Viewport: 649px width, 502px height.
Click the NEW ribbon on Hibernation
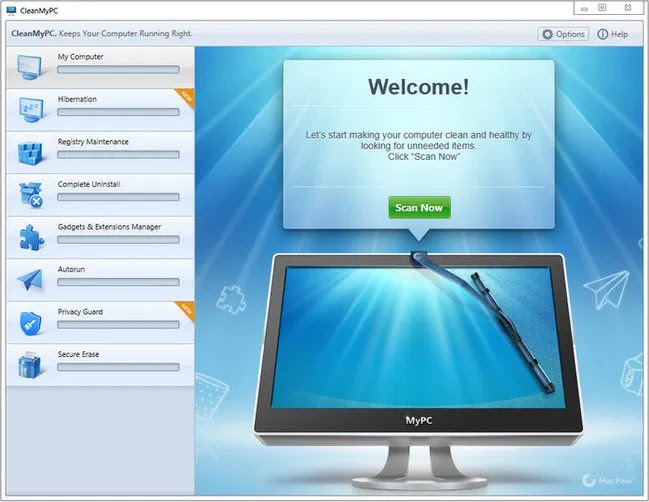pyautogui.click(x=186, y=97)
